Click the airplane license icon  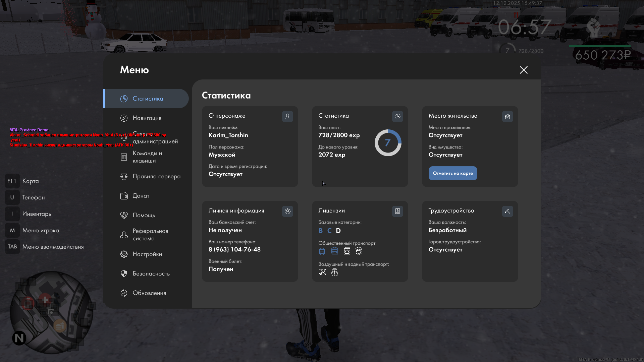click(x=322, y=272)
